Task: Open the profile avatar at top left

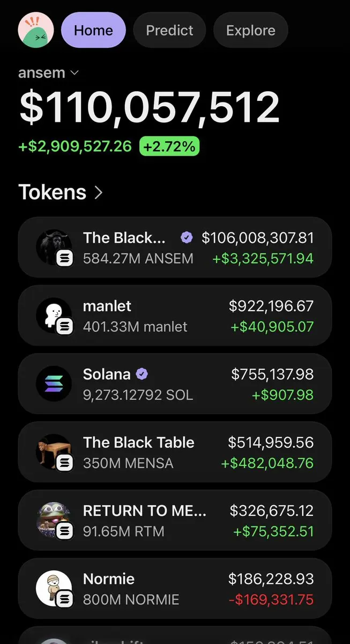Action: coord(36,30)
